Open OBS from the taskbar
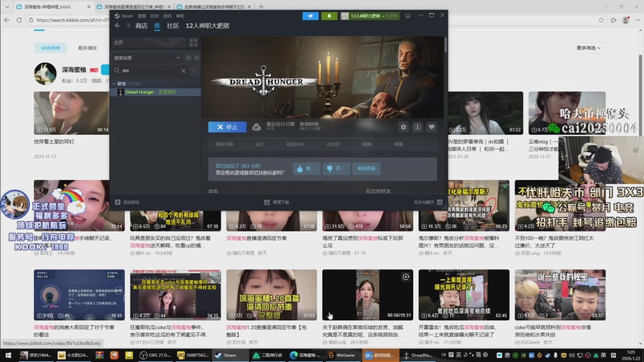644x362 pixels. click(155, 356)
